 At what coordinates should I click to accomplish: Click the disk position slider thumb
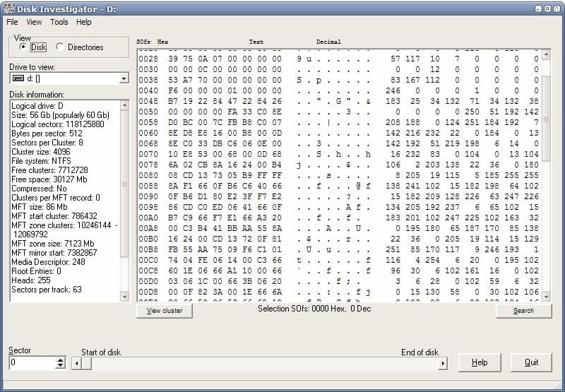[86, 364]
